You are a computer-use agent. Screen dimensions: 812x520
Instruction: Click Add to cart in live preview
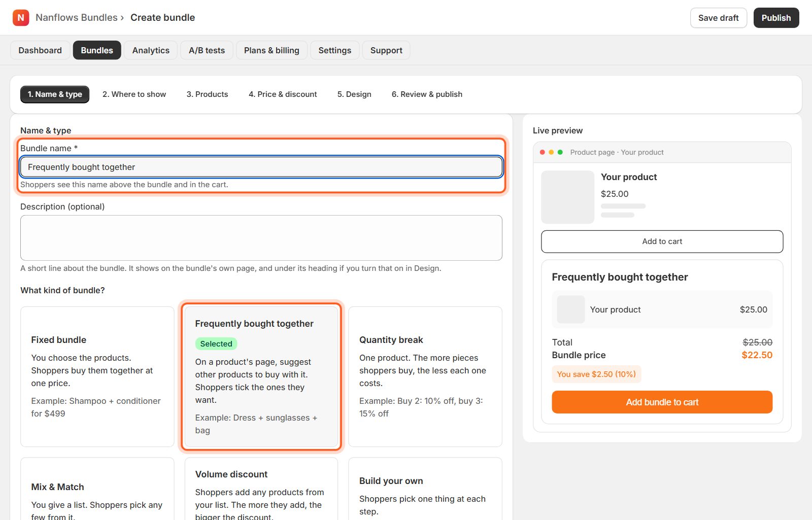662,241
